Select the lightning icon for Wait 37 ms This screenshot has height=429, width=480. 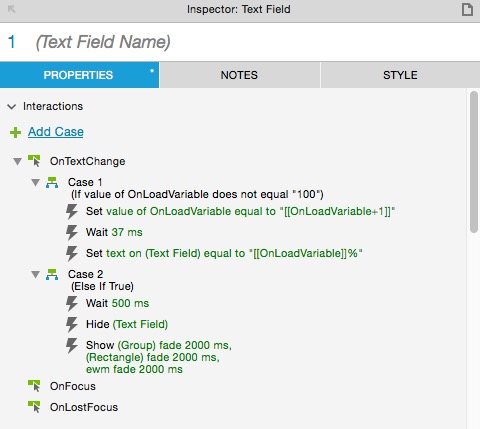pyautogui.click(x=72, y=232)
